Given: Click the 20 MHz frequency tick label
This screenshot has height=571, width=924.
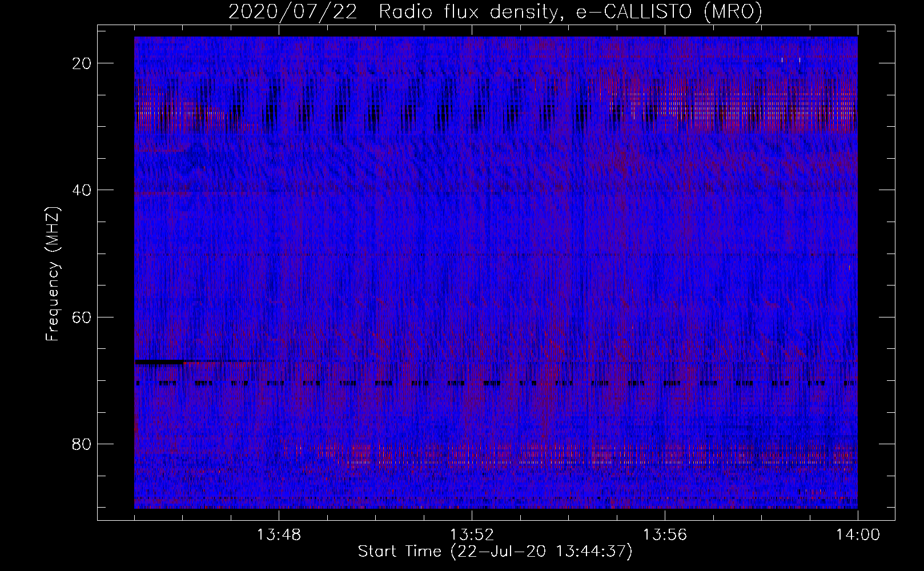Looking at the screenshot, I should (82, 63).
